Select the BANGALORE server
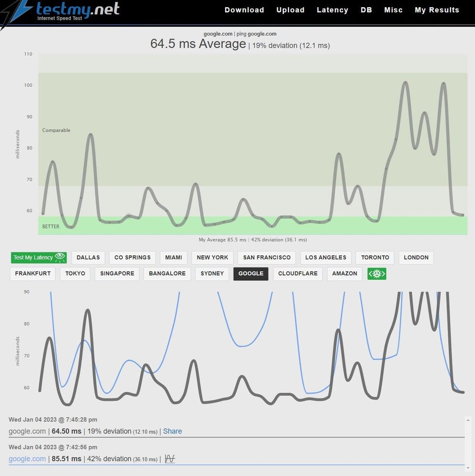 (167, 273)
